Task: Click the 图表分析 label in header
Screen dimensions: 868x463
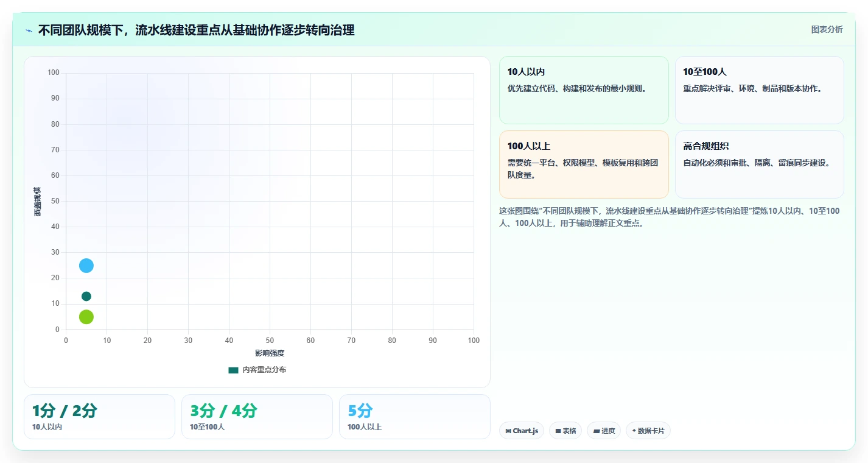Action: click(827, 29)
